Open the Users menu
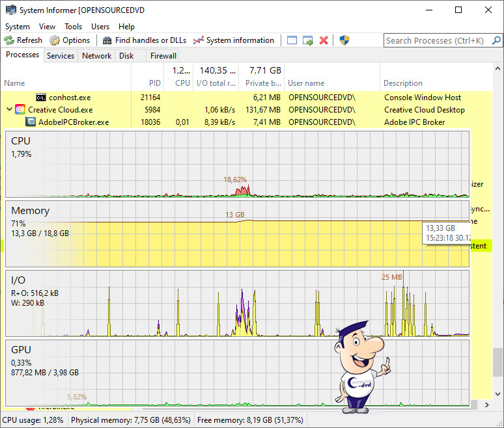The image size is (504, 428). [x=100, y=27]
